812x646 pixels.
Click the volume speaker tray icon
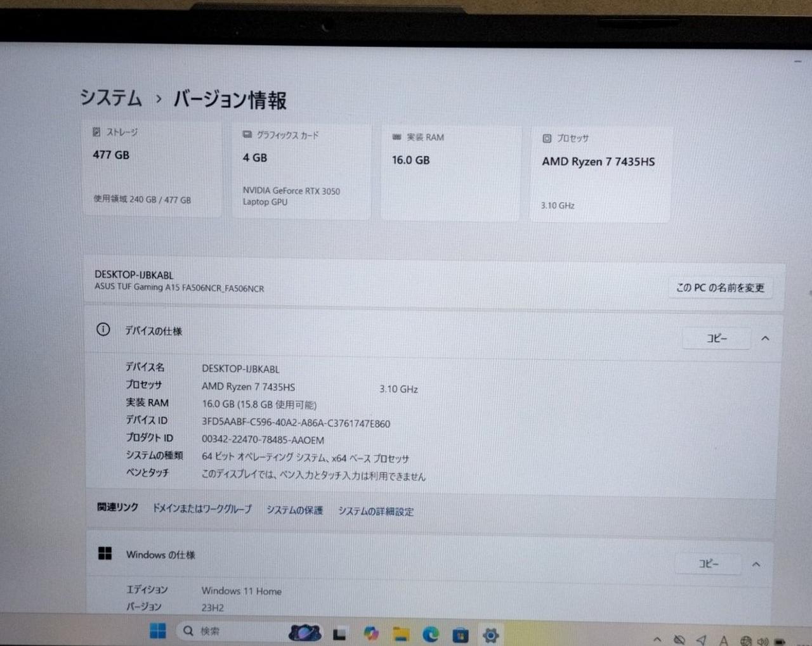point(763,641)
